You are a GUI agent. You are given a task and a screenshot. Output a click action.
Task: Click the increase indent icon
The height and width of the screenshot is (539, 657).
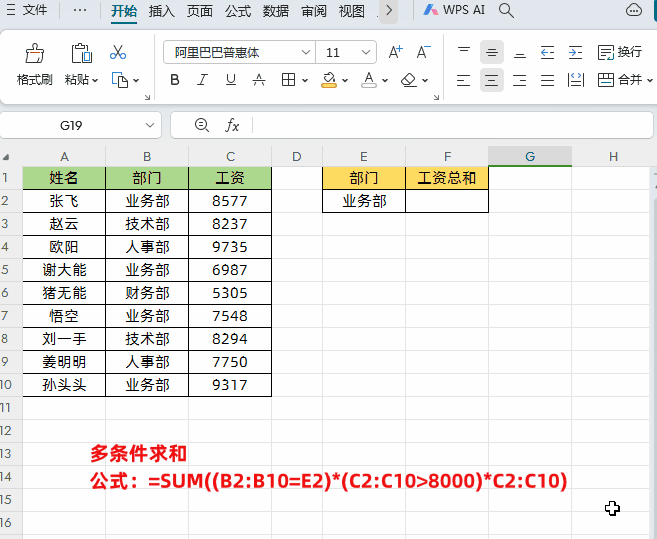click(575, 52)
